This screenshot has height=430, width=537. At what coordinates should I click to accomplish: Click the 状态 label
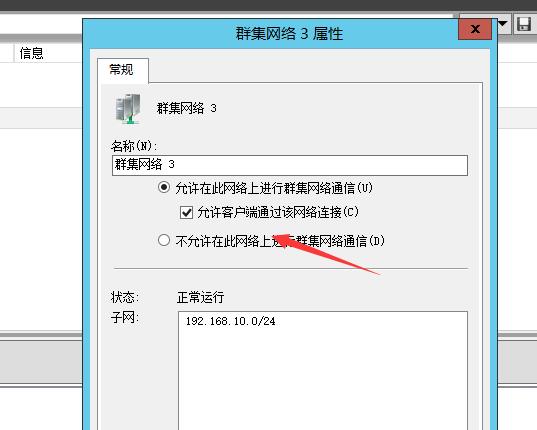[125, 297]
